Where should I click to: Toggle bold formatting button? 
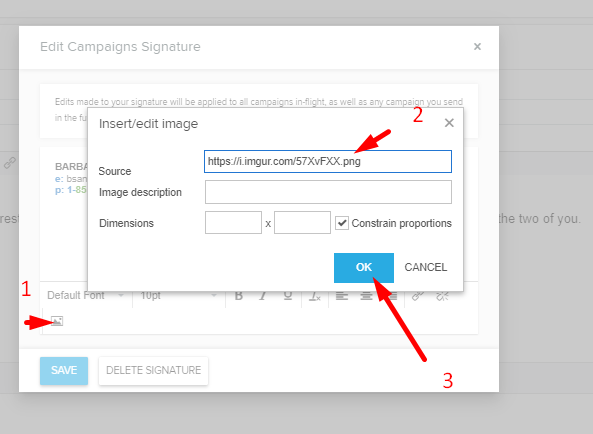tap(239, 296)
